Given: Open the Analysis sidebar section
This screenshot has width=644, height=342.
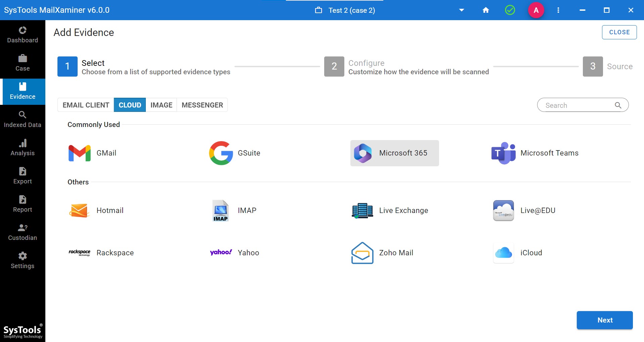Looking at the screenshot, I should (x=23, y=148).
